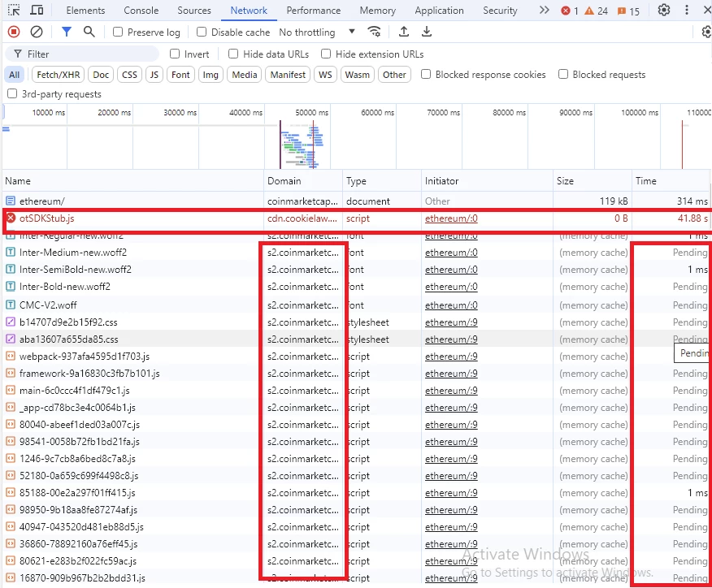This screenshot has height=588, width=712.
Task: Select the ethereum/ document request
Action: [356, 201]
